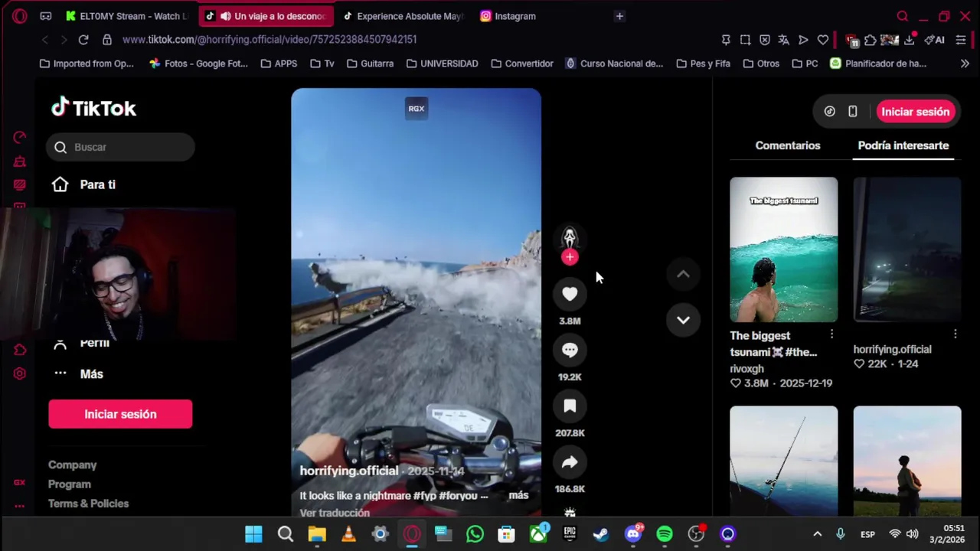980x551 pixels.
Task: Go to previous video with up arrow
Action: pos(683,274)
